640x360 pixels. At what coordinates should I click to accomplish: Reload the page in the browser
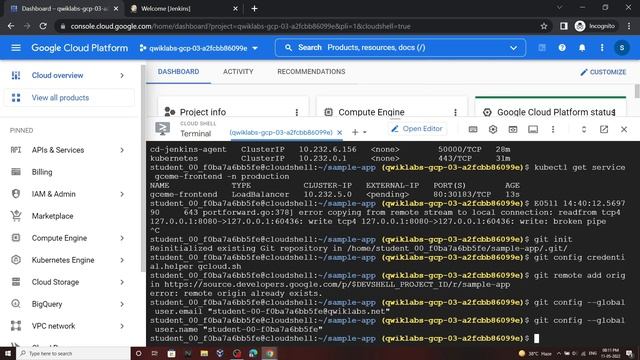coord(43,26)
